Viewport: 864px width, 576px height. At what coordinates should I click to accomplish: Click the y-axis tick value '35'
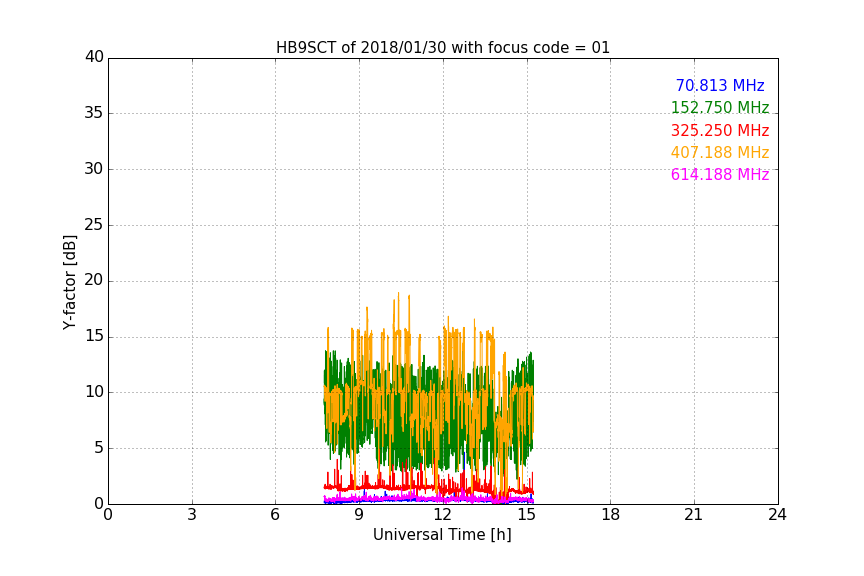94,113
